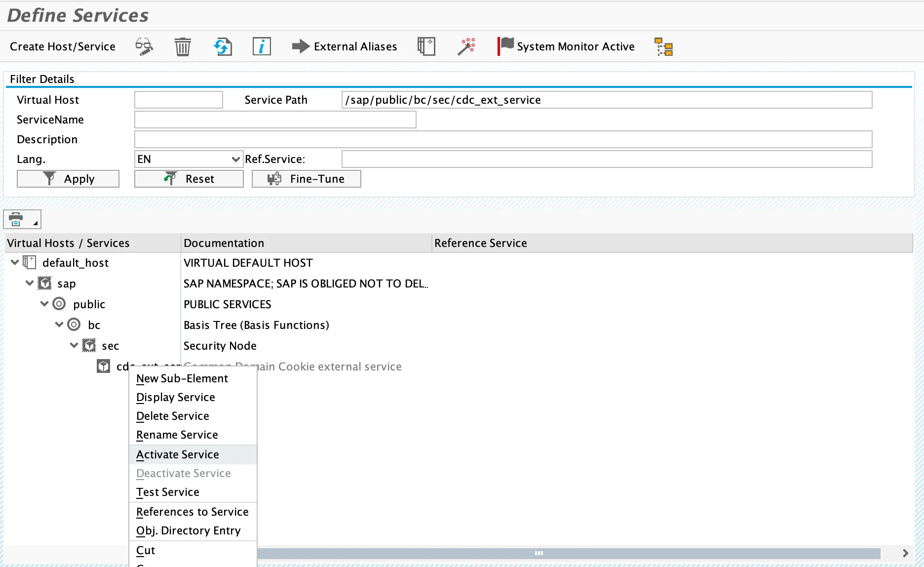Viewport: 924px width, 567px height.
Task: Click the virtual host book icon in toolbar
Action: 426,47
